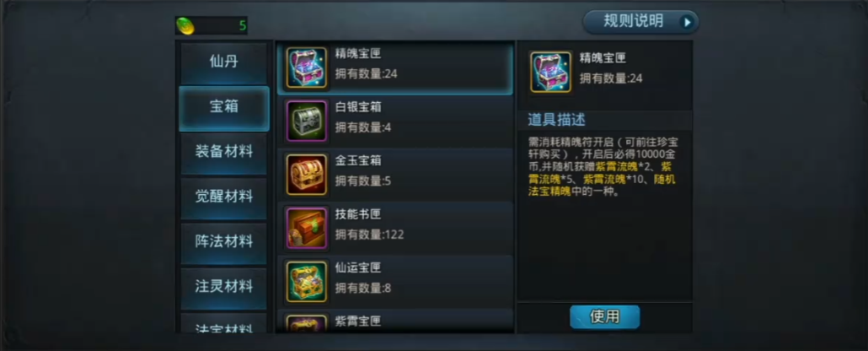Select the 仙运宝匣 row showing 8 owned
Image resolution: width=868 pixels, height=351 pixels.
click(394, 281)
